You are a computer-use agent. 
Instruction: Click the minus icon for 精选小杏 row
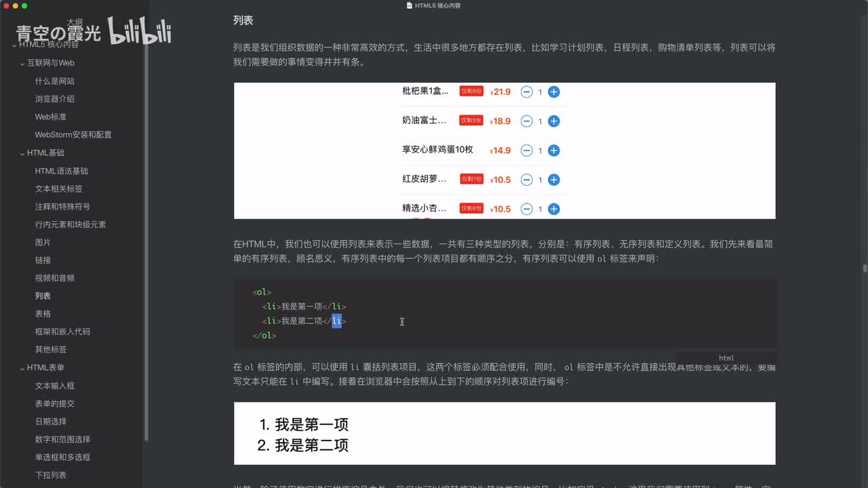(526, 209)
